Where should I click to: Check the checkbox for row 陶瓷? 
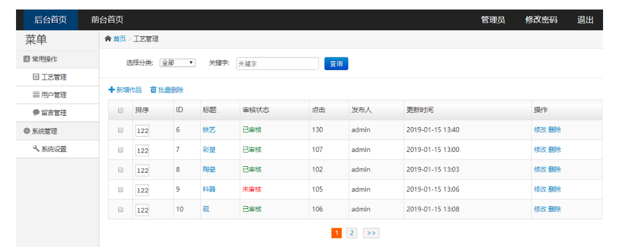pyautogui.click(x=120, y=170)
